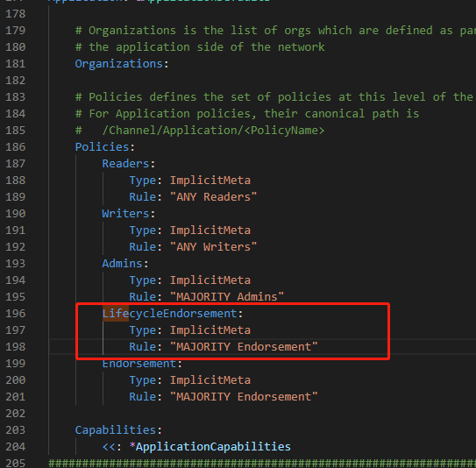The width and height of the screenshot is (476, 468).
Task: Click "ImplicitMeta" value on line 194
Action: click(210, 280)
